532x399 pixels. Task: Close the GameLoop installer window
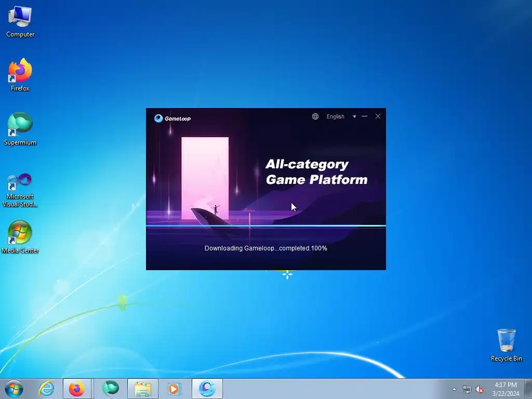point(378,116)
